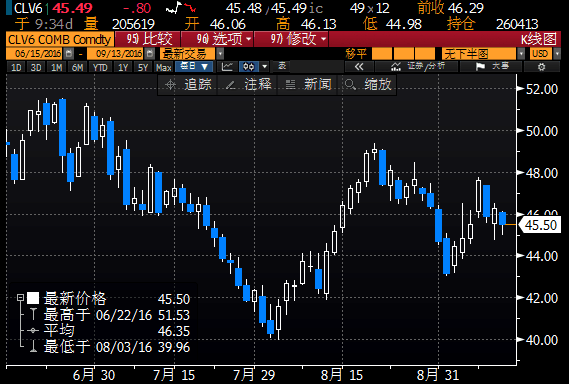Click the 52.00 price axis label
The width and height of the screenshot is (569, 384).
[x=542, y=89]
